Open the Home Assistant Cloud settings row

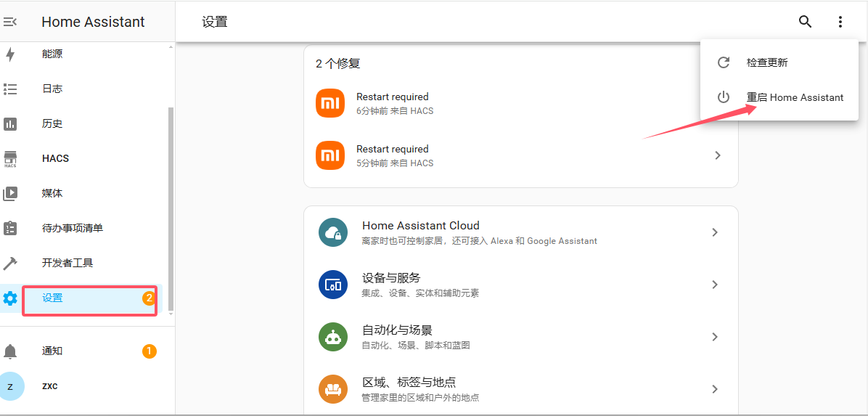pyautogui.click(x=521, y=232)
